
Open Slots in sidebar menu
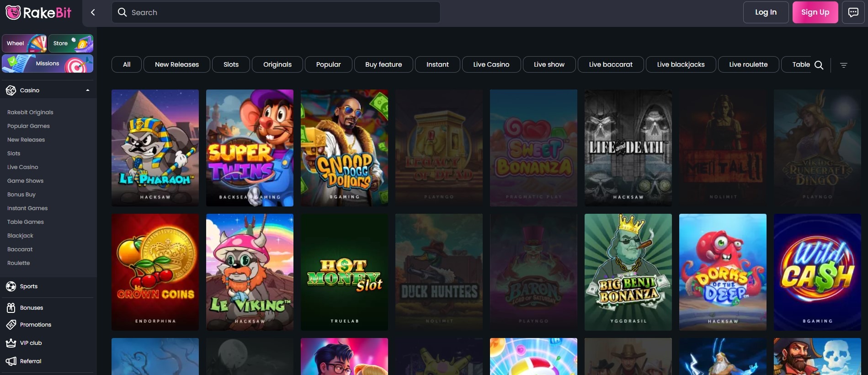pyautogui.click(x=14, y=153)
